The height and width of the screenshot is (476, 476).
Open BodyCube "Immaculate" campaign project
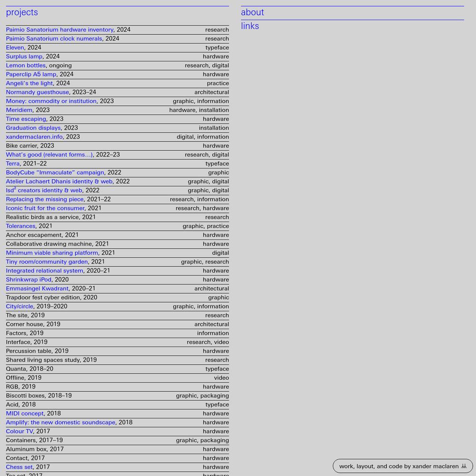point(55,172)
